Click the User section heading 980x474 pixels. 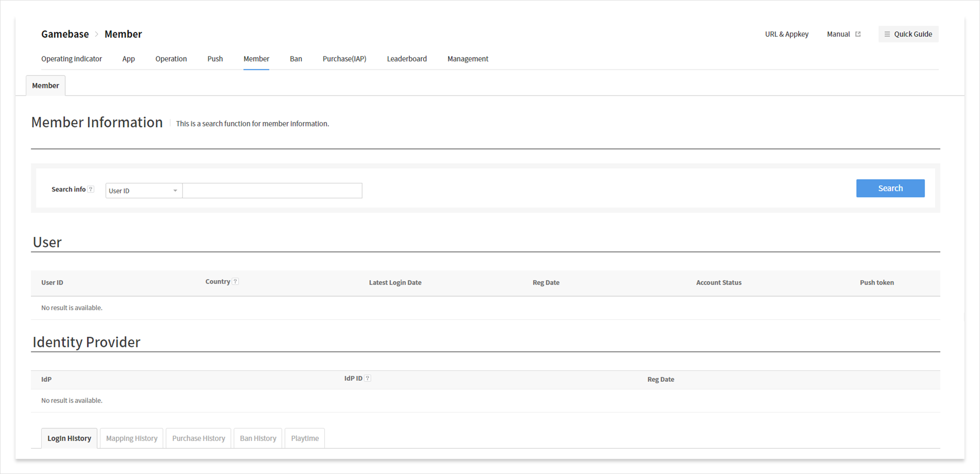47,242
